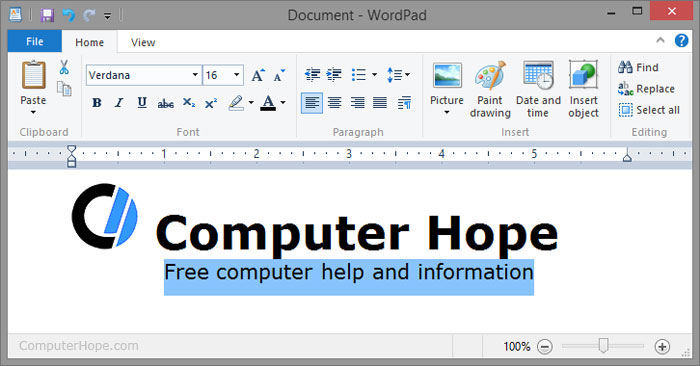700x366 pixels.
Task: Insert Date and time
Action: 538,89
